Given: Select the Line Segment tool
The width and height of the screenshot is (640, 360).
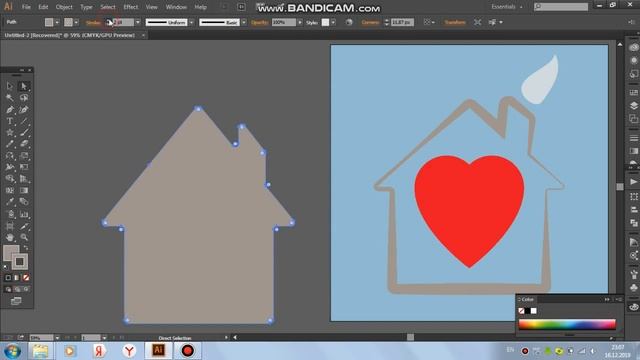Looking at the screenshot, I should [24, 121].
